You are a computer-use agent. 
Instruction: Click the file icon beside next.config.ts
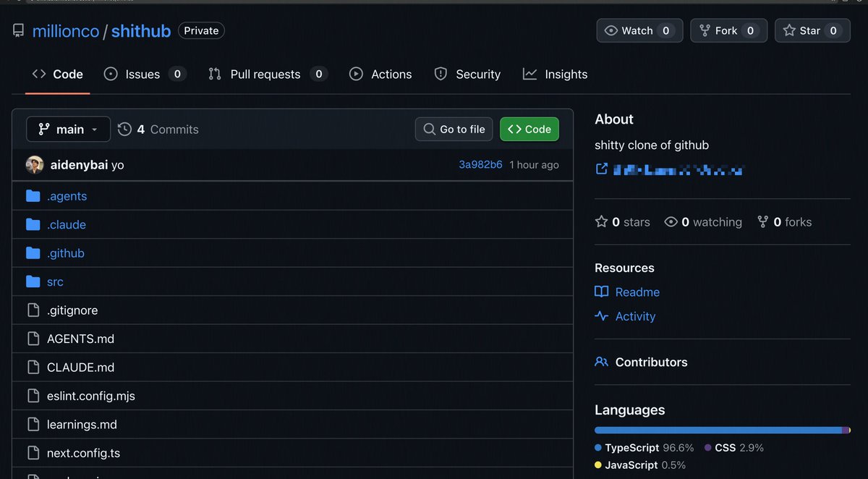click(33, 454)
